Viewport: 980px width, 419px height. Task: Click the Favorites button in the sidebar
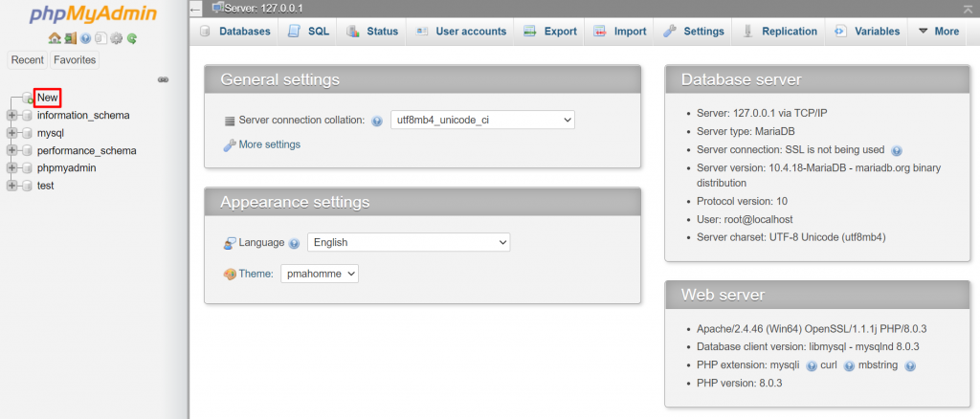tap(75, 60)
